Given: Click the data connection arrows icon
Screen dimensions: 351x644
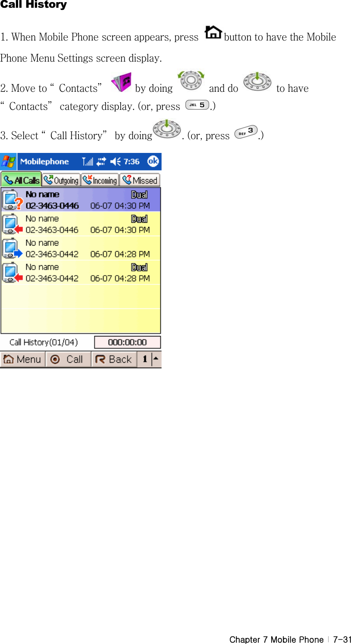Looking at the screenshot, I should (x=101, y=162).
